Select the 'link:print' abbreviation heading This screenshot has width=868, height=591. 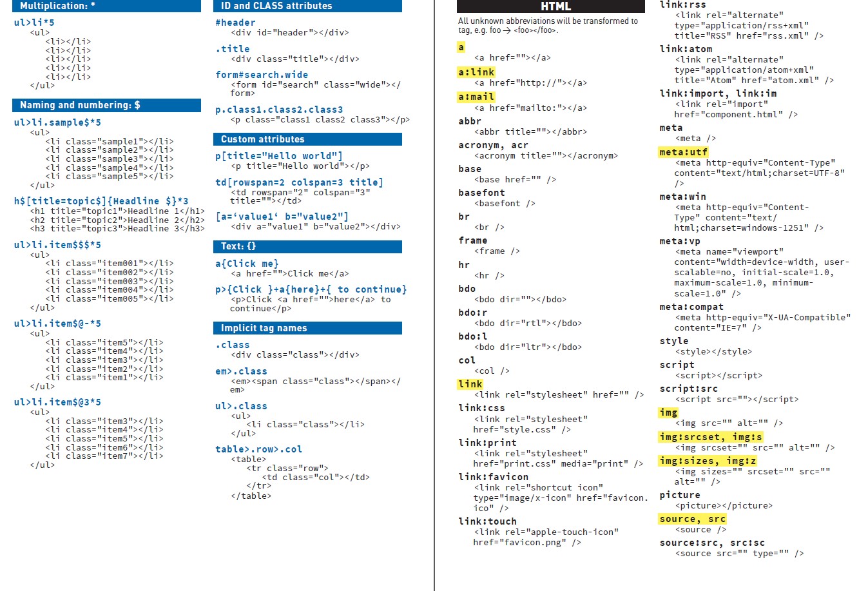(x=487, y=443)
